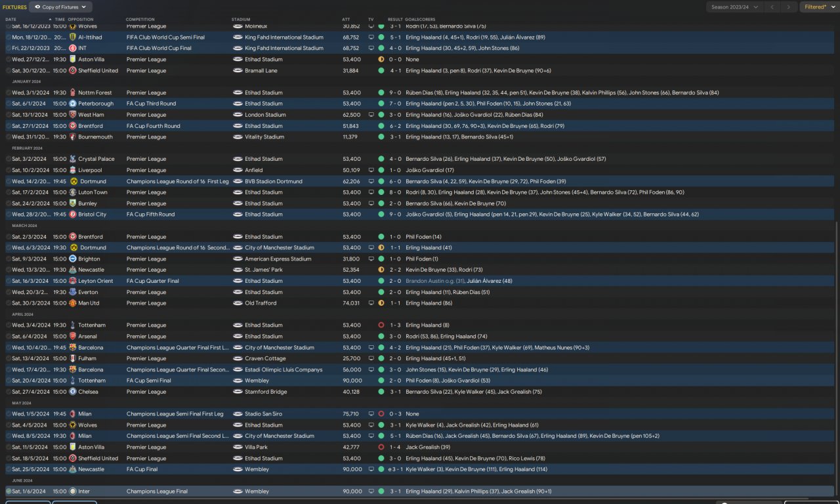The image size is (840, 504).
Task: Open Peterborough via its club badge
Action: click(73, 104)
